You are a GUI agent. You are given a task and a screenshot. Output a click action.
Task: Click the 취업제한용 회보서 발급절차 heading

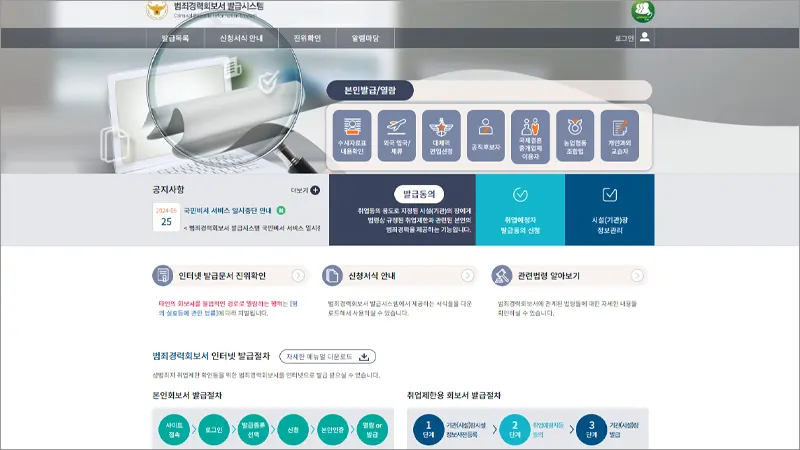click(x=454, y=395)
